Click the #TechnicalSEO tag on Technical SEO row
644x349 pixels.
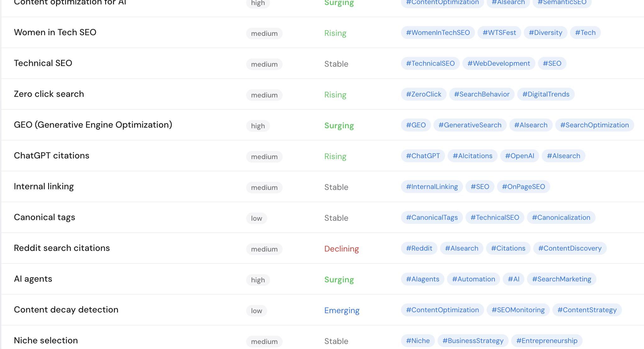point(430,63)
